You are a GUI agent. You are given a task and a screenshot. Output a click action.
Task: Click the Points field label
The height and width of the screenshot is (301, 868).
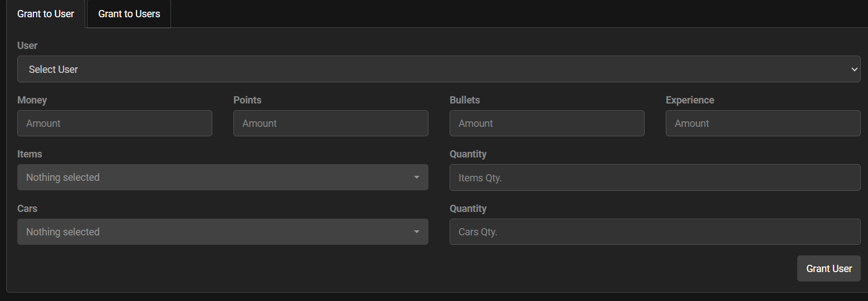247,100
